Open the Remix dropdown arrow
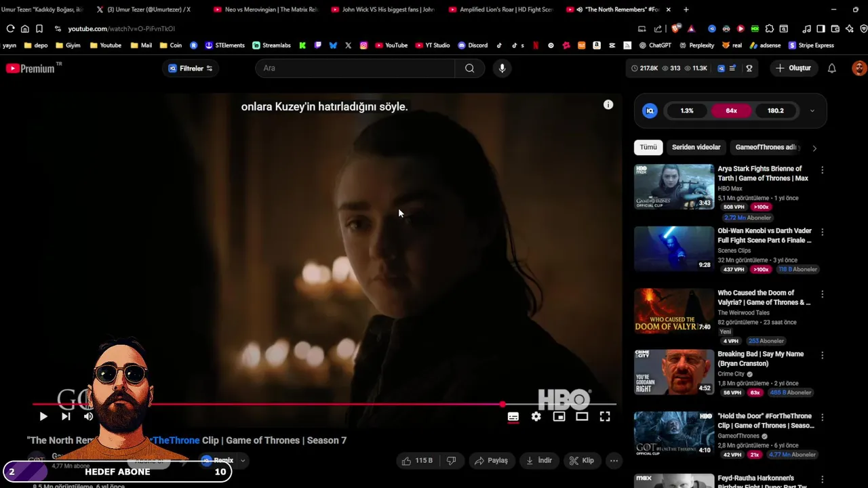Image resolution: width=868 pixels, height=488 pixels. point(242,461)
